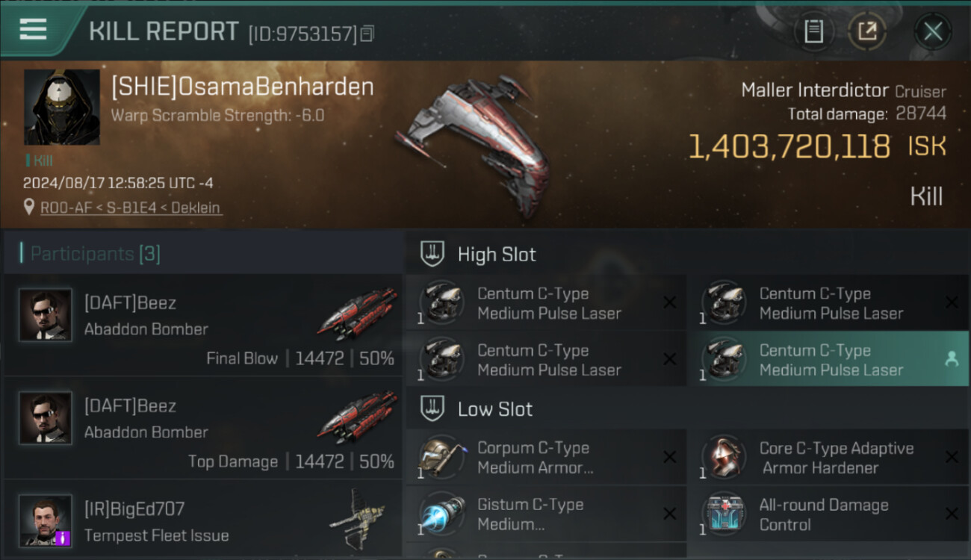Click the Corpum C-Type Medium Armor module

(545, 457)
